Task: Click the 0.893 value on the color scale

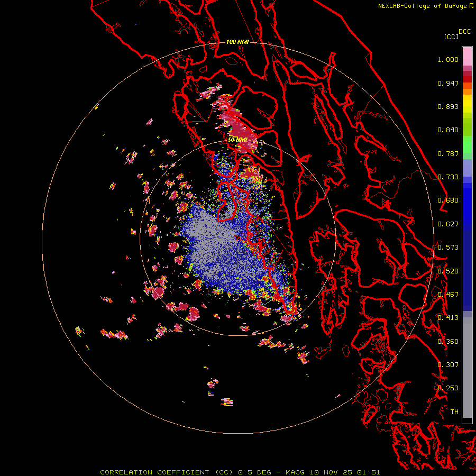Action: tap(448, 106)
